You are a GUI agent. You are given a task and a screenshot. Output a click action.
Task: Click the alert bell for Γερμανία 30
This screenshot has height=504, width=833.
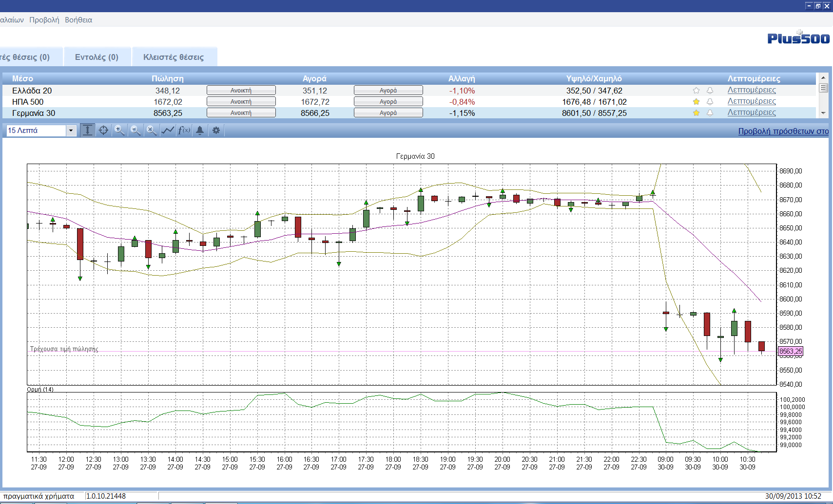pyautogui.click(x=710, y=113)
